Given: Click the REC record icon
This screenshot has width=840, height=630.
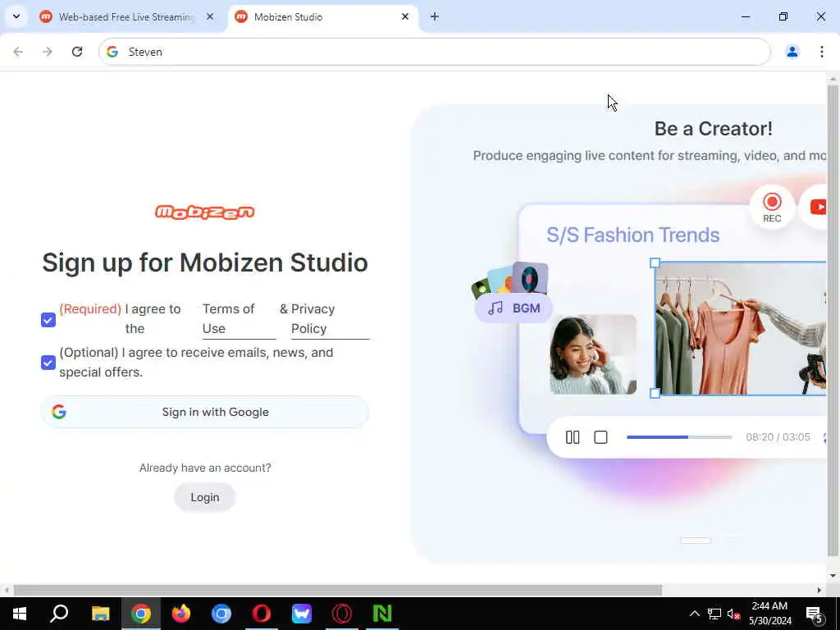Looking at the screenshot, I should pyautogui.click(x=772, y=207).
